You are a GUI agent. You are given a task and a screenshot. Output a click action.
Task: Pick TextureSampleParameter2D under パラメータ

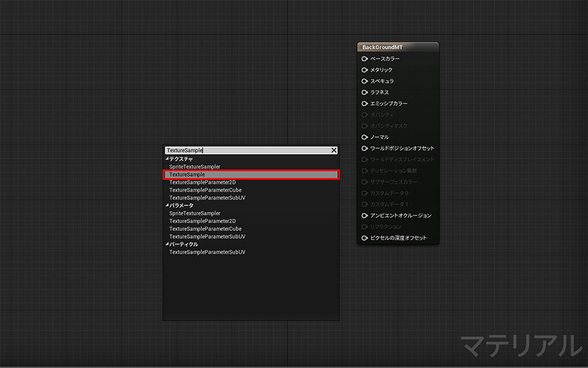[203, 221]
